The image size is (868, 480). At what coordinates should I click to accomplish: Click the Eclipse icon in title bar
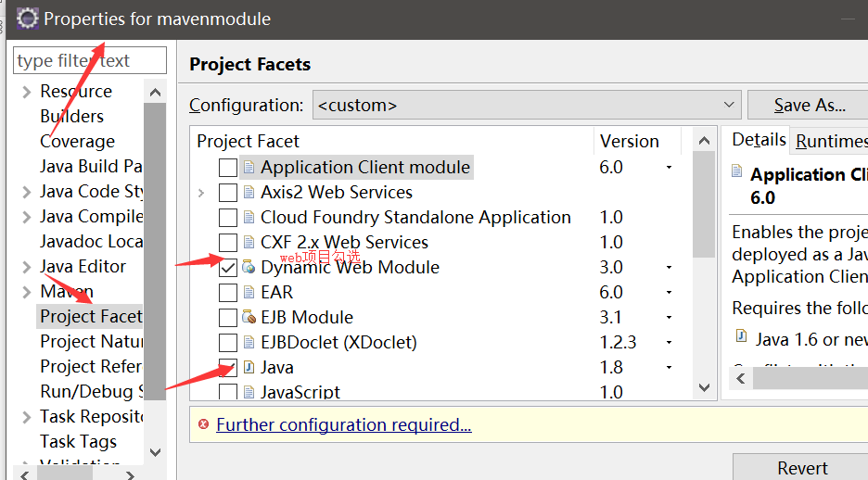coord(26,19)
